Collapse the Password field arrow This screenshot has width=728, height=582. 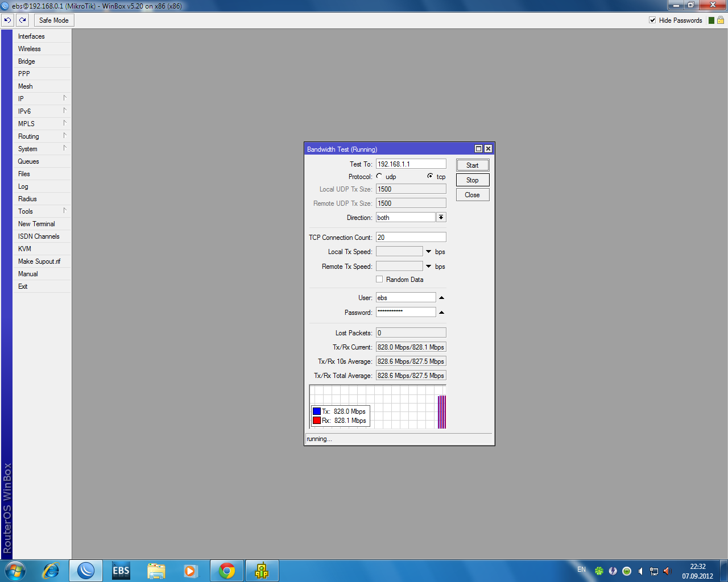click(x=441, y=312)
